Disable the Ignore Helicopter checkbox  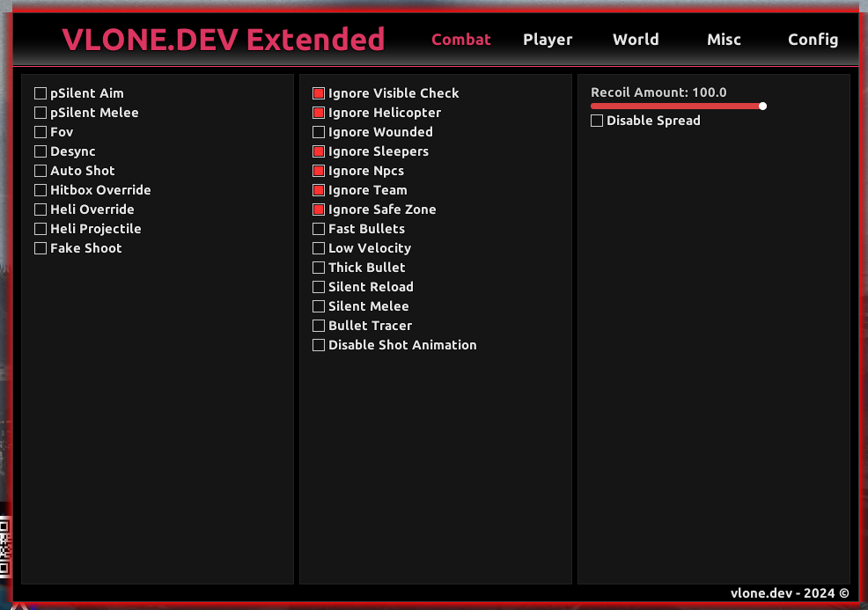coord(319,113)
